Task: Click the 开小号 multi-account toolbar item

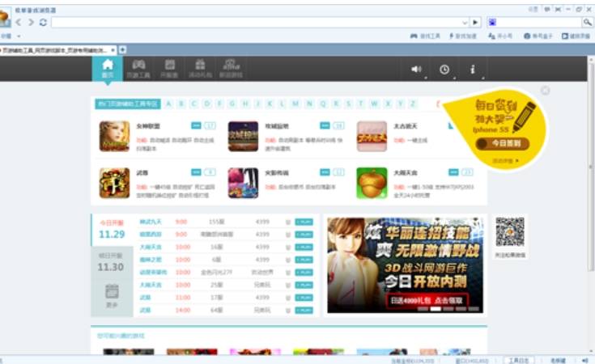Action: [500, 36]
